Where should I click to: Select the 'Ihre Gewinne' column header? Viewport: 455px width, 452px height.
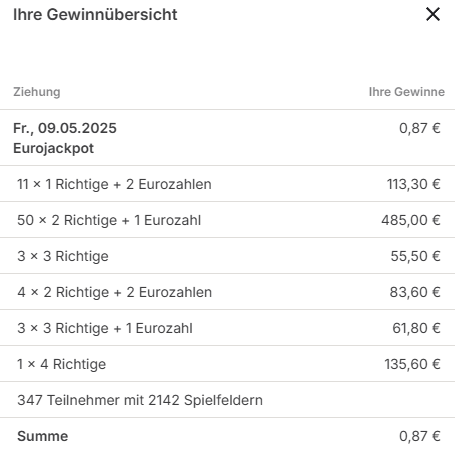pos(407,92)
